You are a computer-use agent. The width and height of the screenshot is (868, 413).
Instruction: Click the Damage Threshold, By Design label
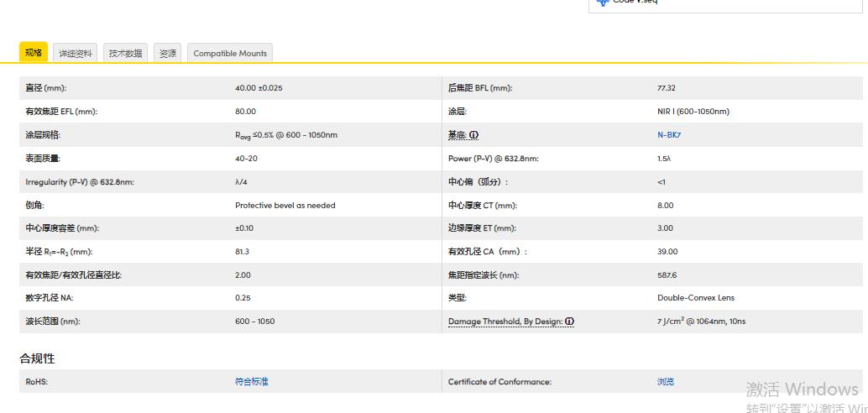(x=505, y=322)
